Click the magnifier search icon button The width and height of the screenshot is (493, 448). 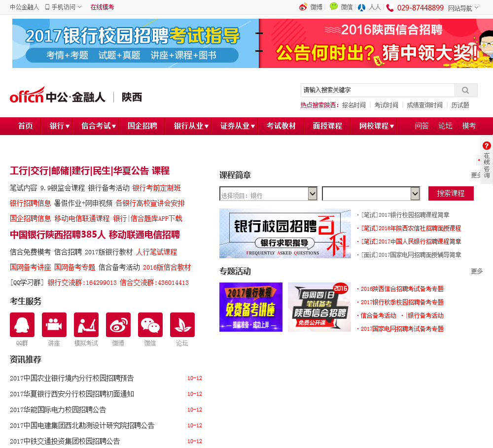(466, 90)
